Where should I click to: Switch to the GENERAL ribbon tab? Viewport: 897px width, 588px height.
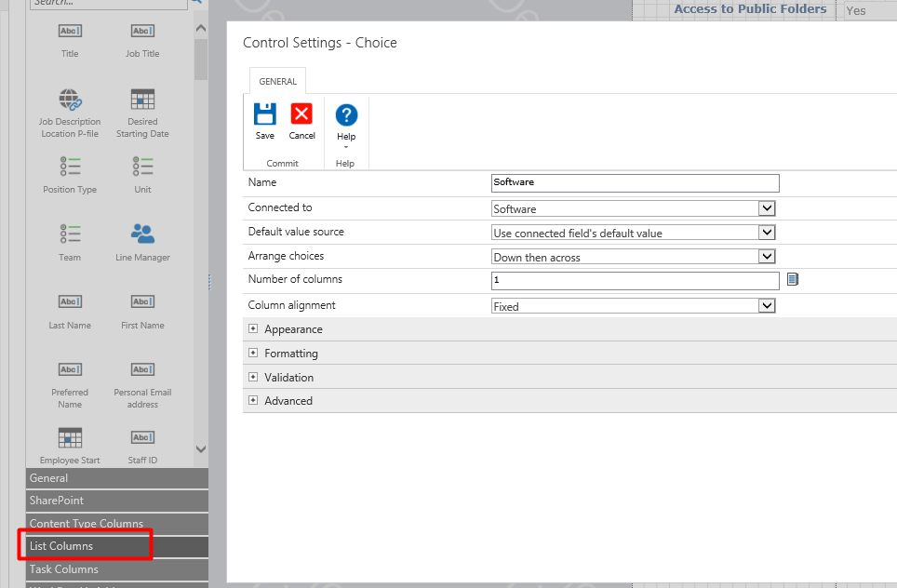pos(277,81)
